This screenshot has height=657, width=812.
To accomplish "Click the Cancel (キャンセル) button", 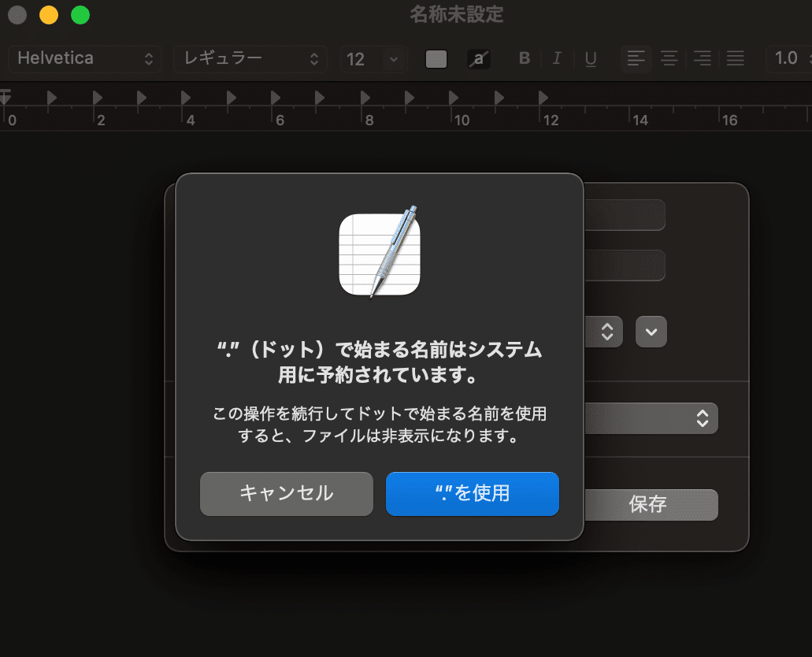I will pyautogui.click(x=287, y=493).
